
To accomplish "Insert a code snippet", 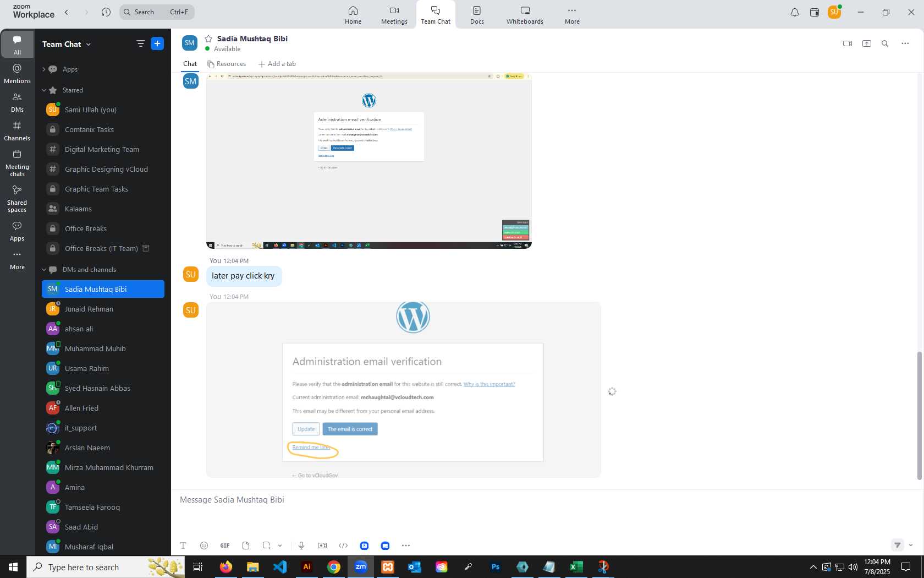I will 343,546.
